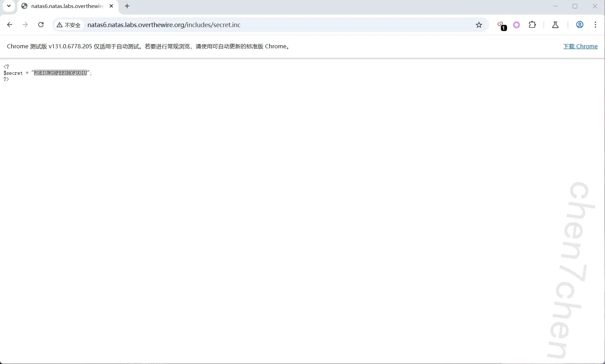Click the highlighted FOEIUWGHFEEUHOFUOIU secret string
The image size is (605, 364).
[x=60, y=73]
